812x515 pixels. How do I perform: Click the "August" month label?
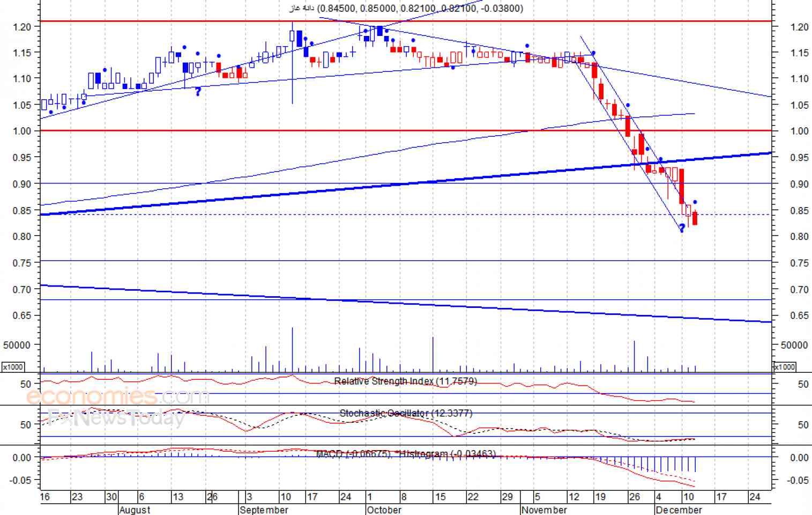pyautogui.click(x=135, y=510)
